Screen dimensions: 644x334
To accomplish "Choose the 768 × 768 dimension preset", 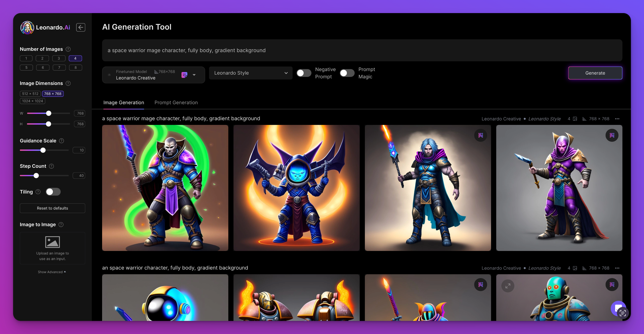I will (53, 94).
